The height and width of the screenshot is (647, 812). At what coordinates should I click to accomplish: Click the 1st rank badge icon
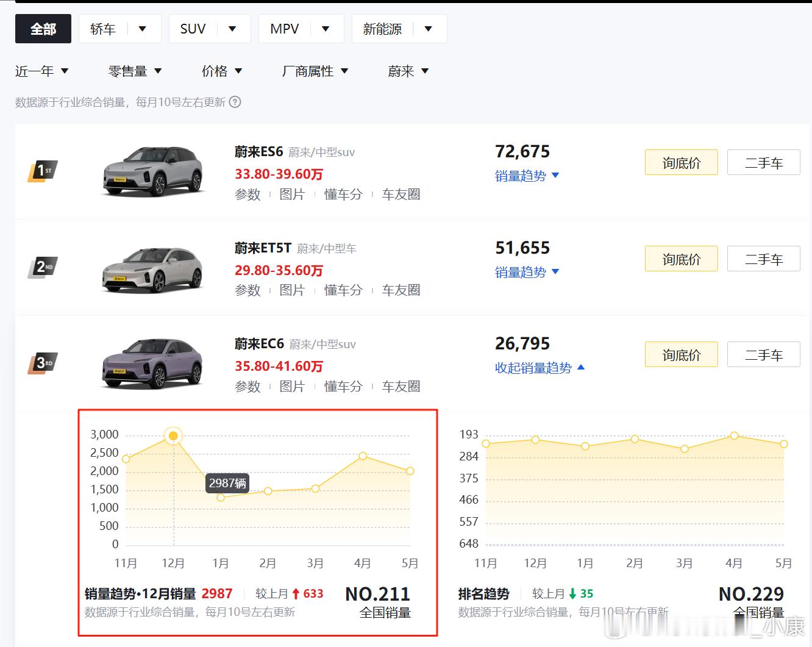[x=43, y=171]
